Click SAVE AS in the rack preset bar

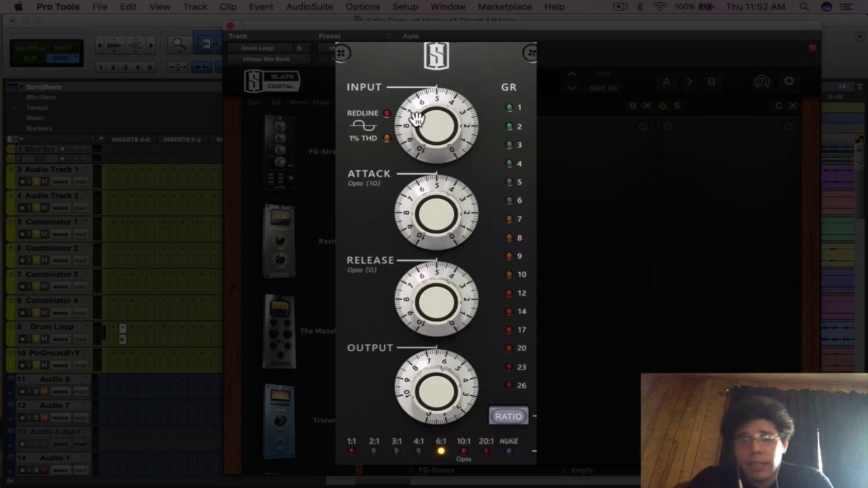[603, 88]
